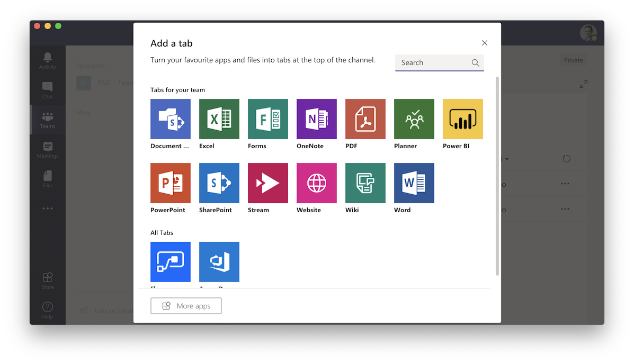Click More in the teams list
Image resolution: width=634 pixels, height=364 pixels.
(x=84, y=113)
